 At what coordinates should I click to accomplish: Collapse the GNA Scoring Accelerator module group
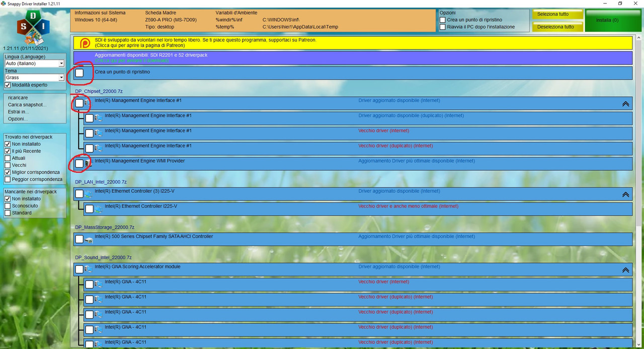[625, 270]
